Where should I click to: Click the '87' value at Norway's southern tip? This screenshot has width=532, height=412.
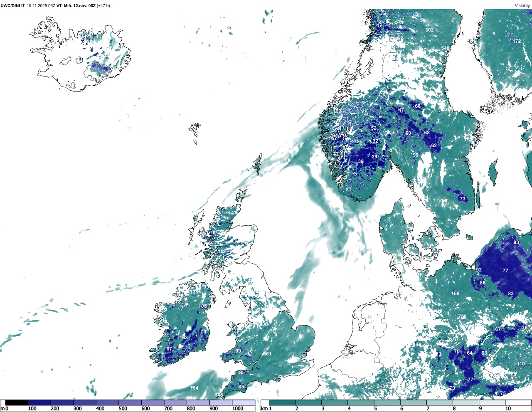[x=349, y=190]
